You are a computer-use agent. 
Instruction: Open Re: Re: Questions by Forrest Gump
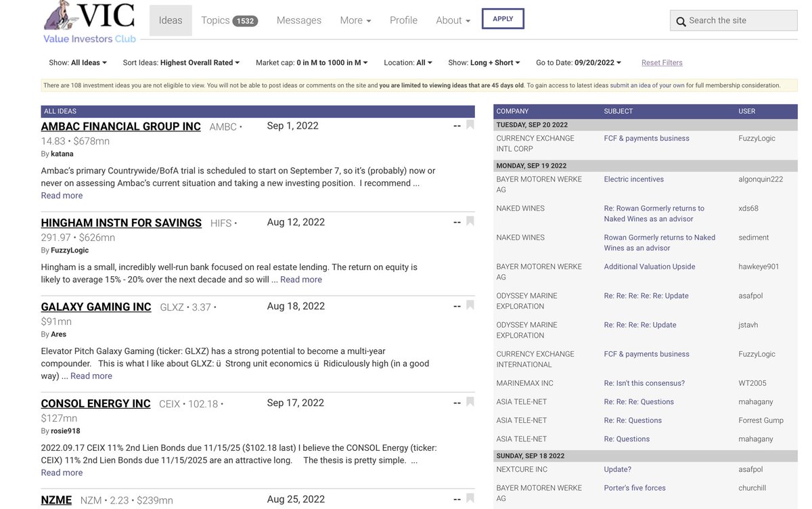coord(633,420)
